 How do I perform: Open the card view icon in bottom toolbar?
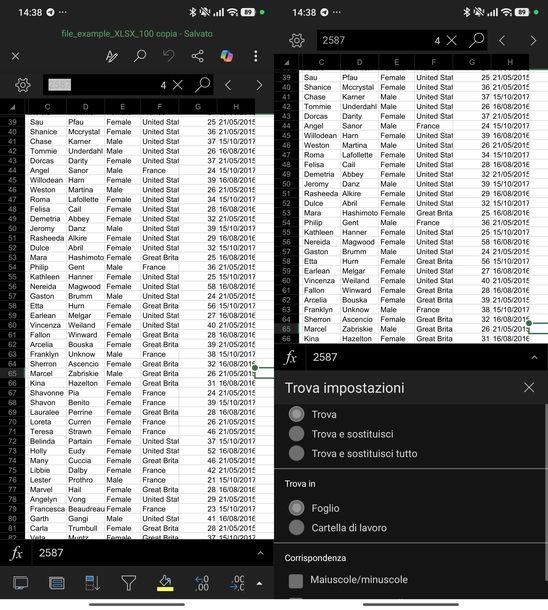(20, 583)
